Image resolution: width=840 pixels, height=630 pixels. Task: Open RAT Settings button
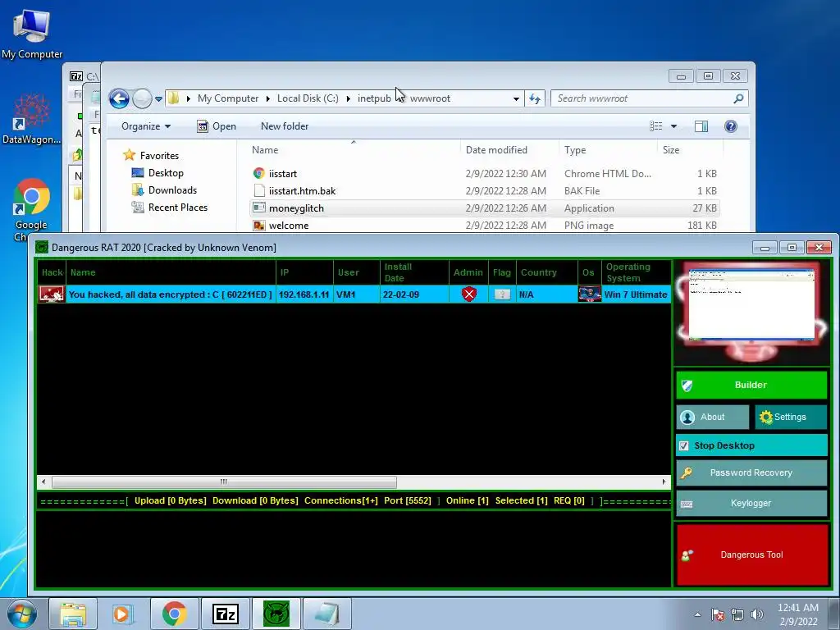791,417
